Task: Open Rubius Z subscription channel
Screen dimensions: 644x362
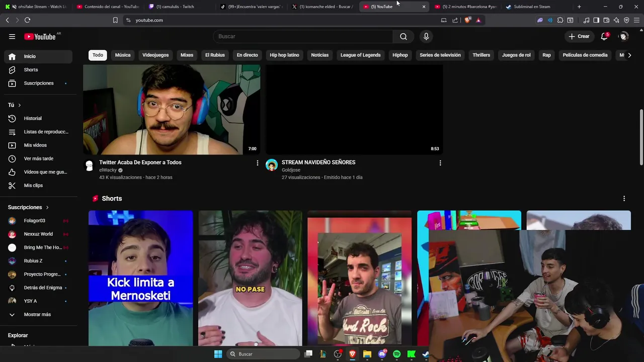Action: 38,261
